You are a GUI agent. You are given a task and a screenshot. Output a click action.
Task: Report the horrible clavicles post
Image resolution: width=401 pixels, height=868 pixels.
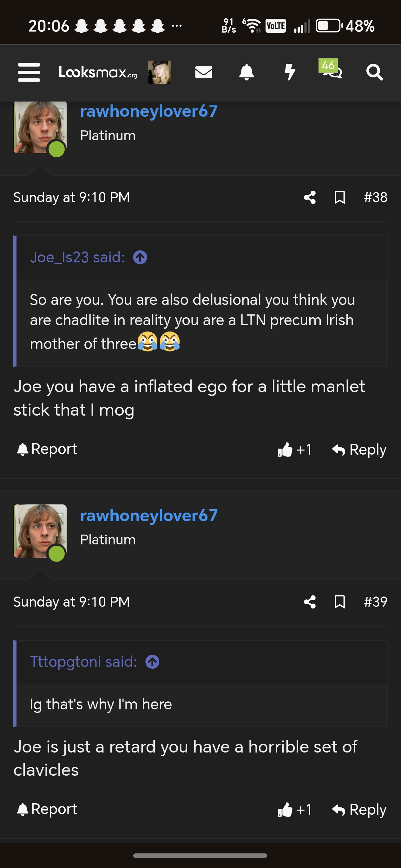pos(47,809)
